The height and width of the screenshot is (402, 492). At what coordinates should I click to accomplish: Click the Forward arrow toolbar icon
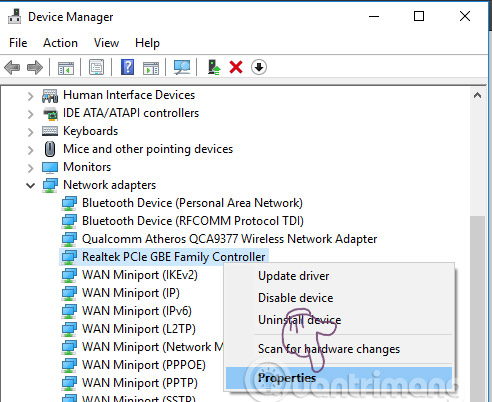click(35, 68)
